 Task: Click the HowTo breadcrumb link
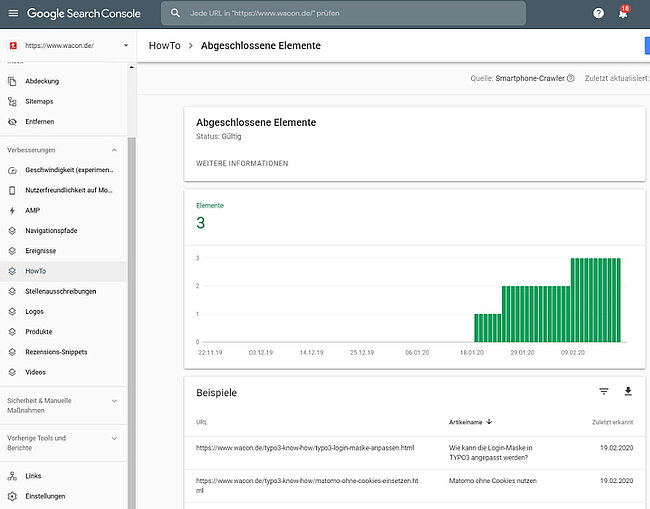(x=166, y=46)
